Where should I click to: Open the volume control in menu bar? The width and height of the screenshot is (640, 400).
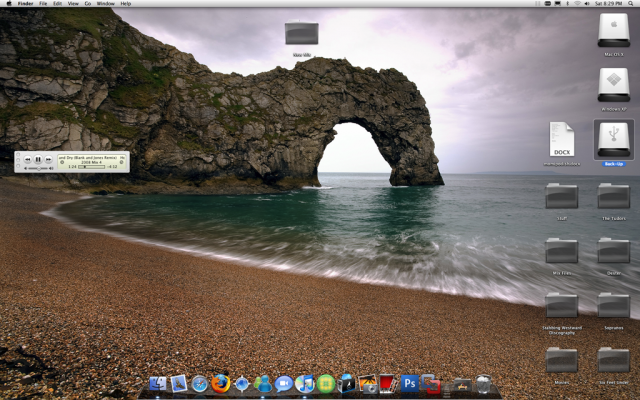click(x=587, y=3)
